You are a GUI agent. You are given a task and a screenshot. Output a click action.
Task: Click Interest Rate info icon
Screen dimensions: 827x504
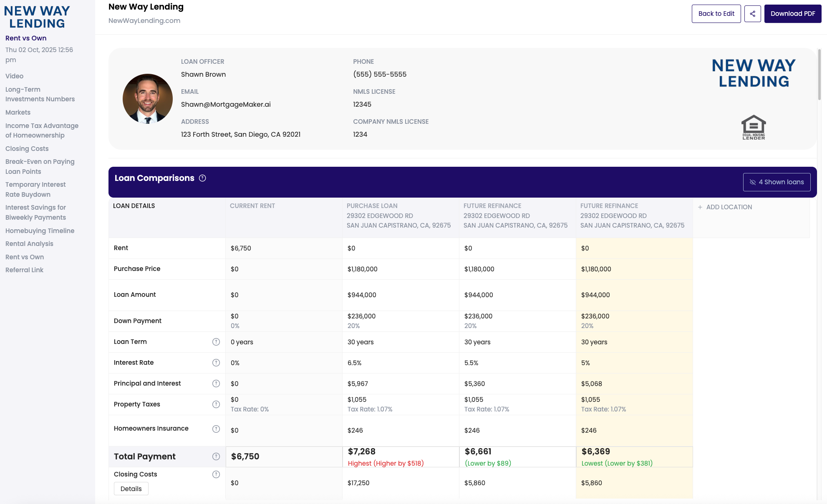click(216, 363)
